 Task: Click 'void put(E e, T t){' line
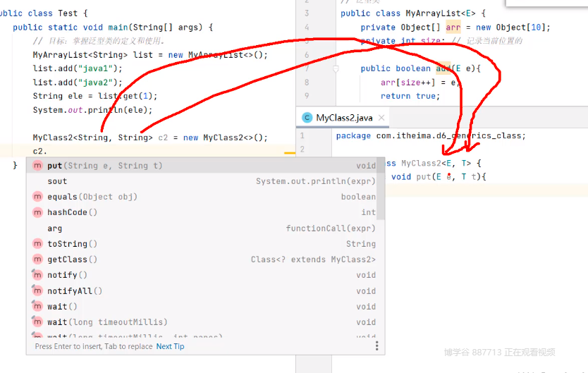[x=439, y=176]
